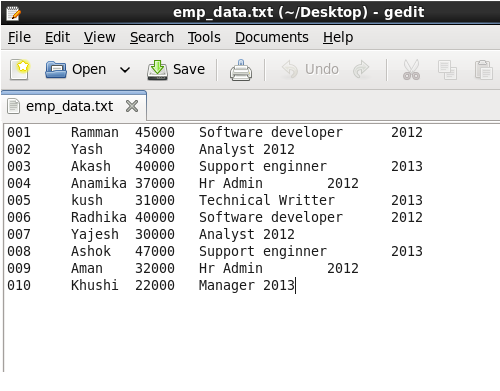Open the Search menu
The width and height of the screenshot is (500, 391).
click(152, 37)
